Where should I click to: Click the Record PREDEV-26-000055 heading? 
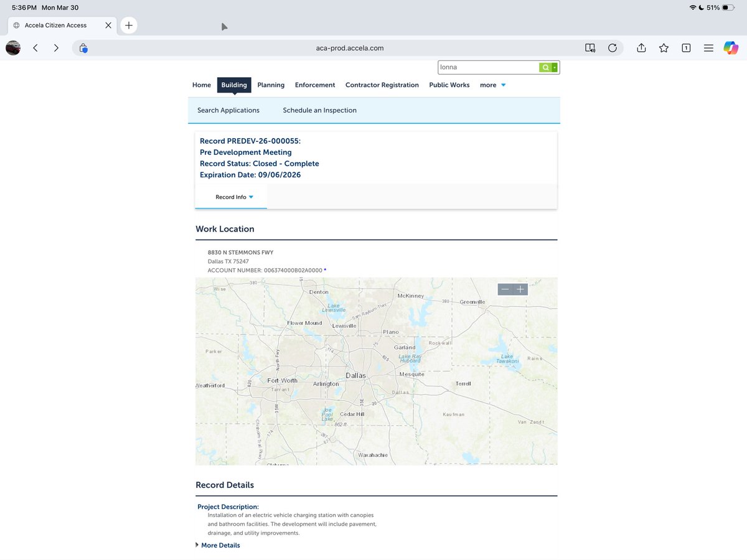click(250, 141)
